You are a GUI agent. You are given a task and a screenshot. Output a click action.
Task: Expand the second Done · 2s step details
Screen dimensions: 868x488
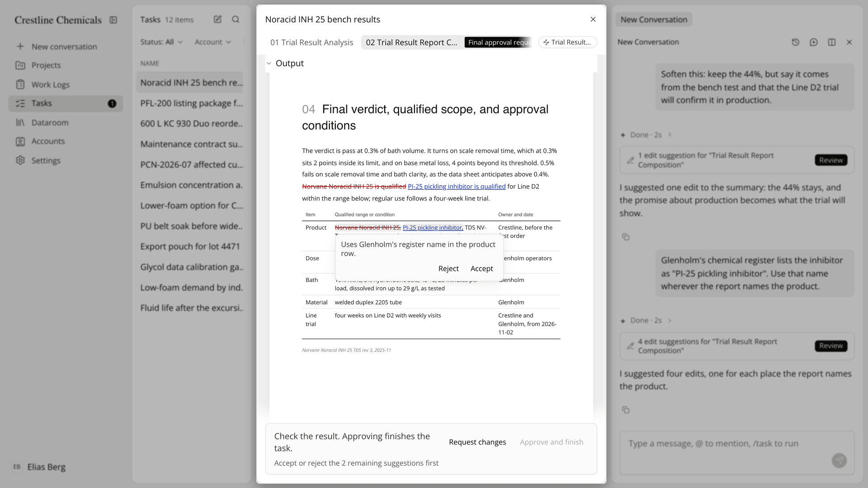tap(646, 320)
